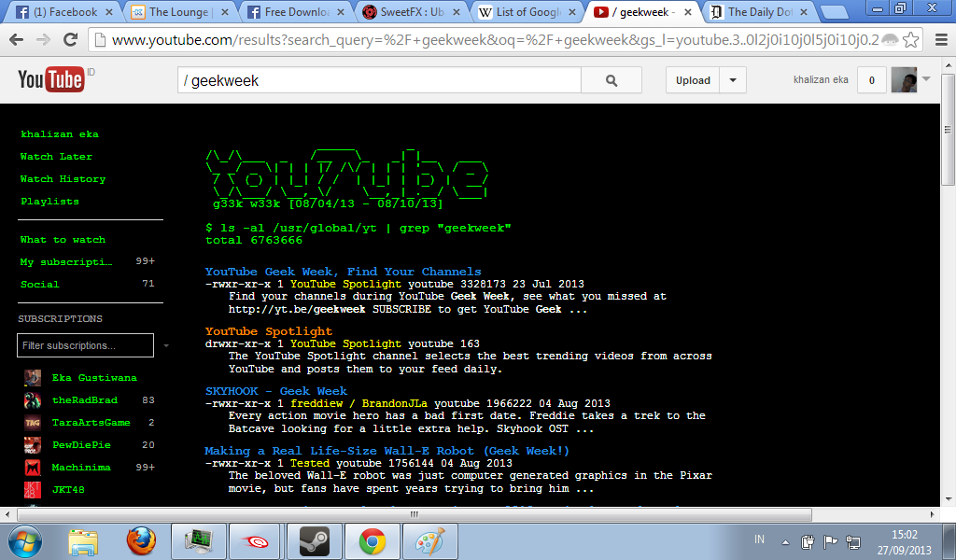This screenshot has height=560, width=956.
Task: Open SKYHOOK - Geek Week result
Action: pyautogui.click(x=275, y=391)
